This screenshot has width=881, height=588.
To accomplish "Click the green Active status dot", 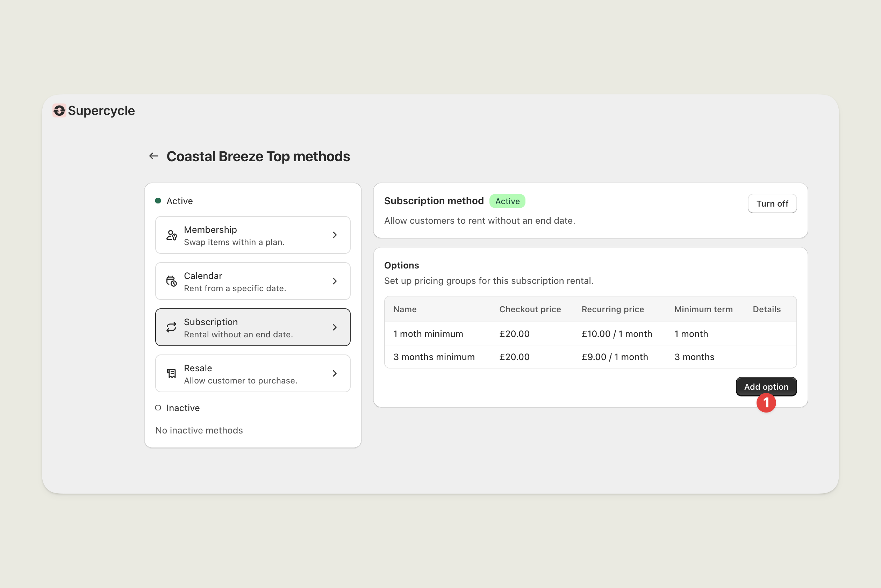I will [x=158, y=201].
